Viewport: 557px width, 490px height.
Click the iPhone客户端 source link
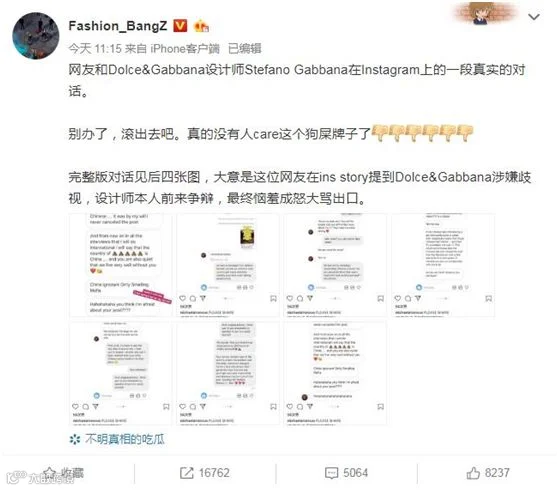pos(185,49)
